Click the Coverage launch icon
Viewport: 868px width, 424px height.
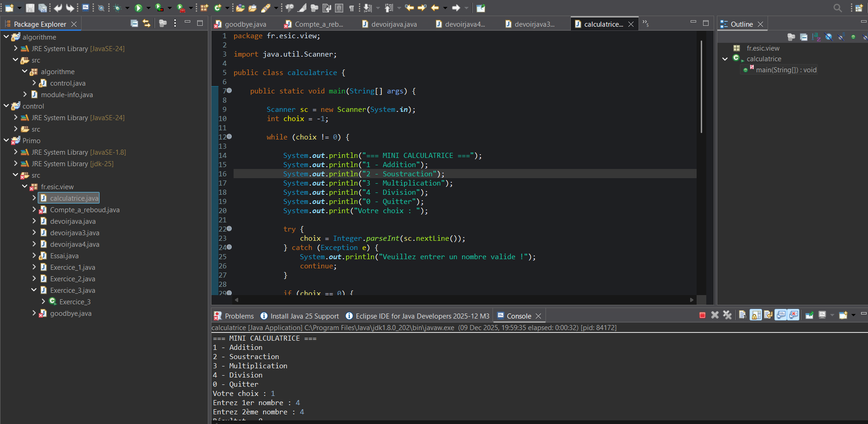click(159, 8)
